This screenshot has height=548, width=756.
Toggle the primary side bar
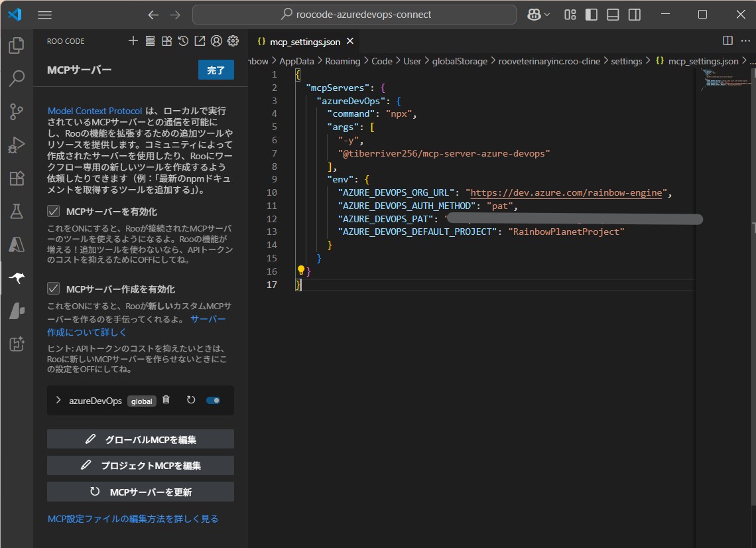pos(591,15)
